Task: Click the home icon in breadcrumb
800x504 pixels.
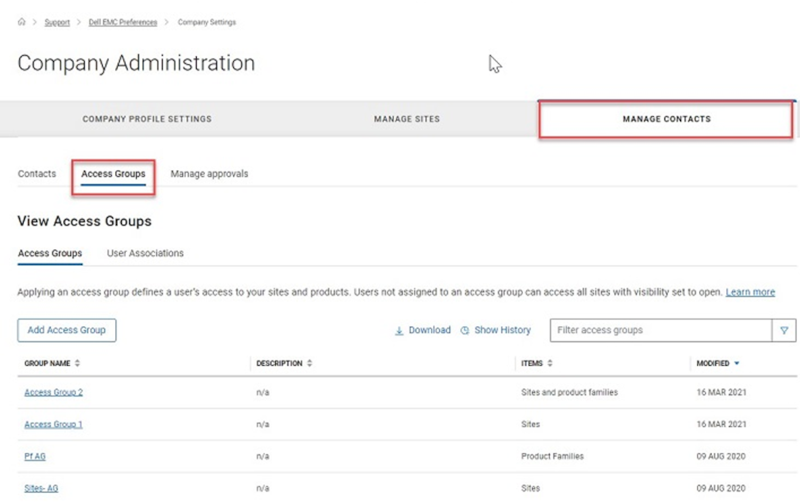Action: (x=22, y=21)
